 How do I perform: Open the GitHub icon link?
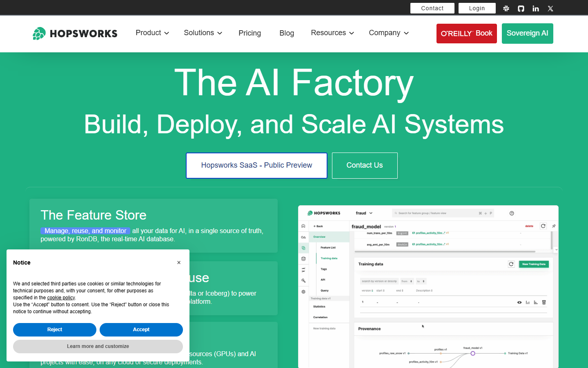point(521,8)
